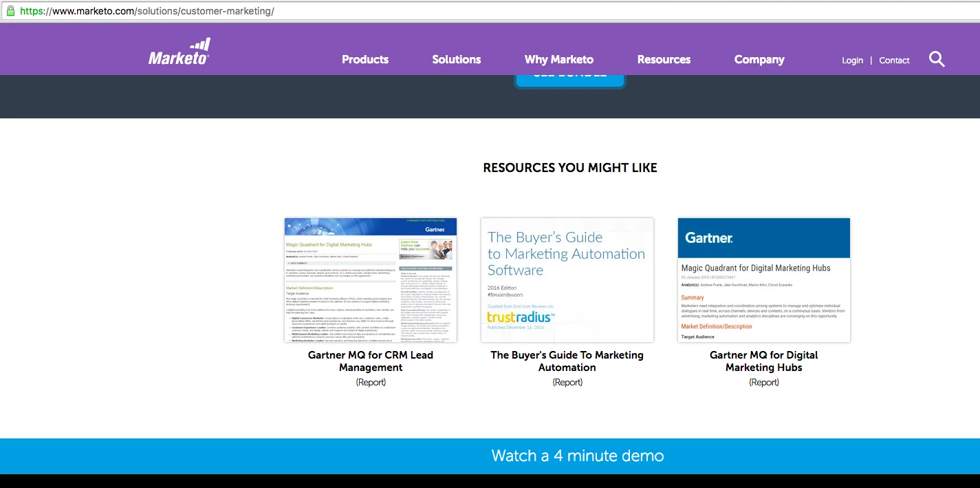980x488 pixels.
Task: Open Buyer's Guide trustradius thumbnail
Action: click(567, 280)
